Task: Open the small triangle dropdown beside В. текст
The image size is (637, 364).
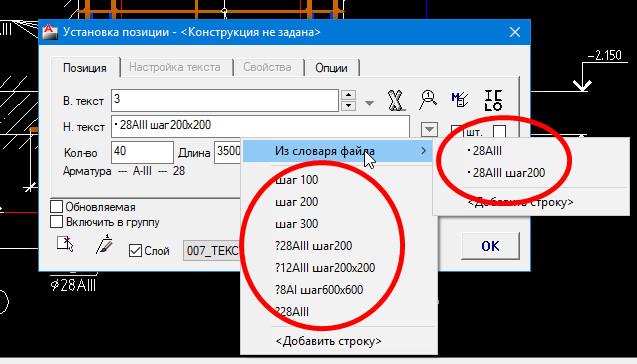Action: click(x=369, y=103)
